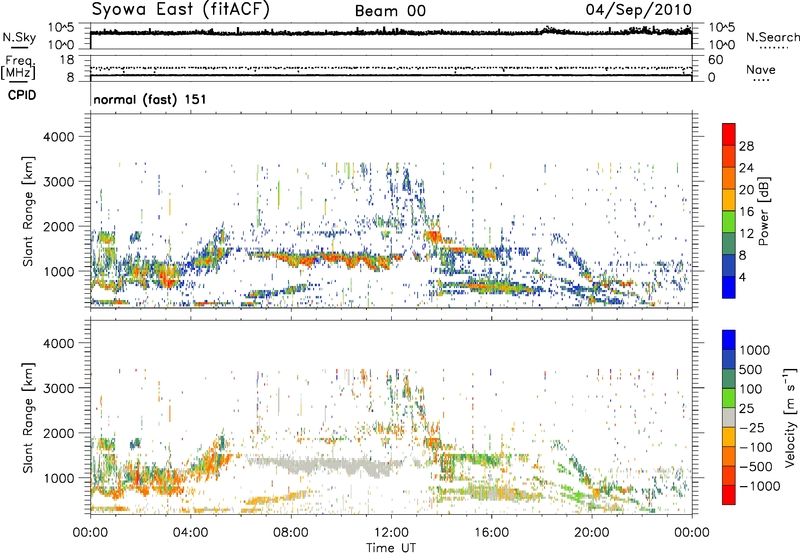
Task: Click the '08:00' time tick label
Action: coord(291,533)
